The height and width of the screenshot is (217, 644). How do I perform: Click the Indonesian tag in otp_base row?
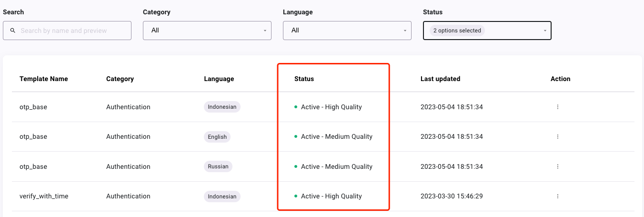click(222, 107)
